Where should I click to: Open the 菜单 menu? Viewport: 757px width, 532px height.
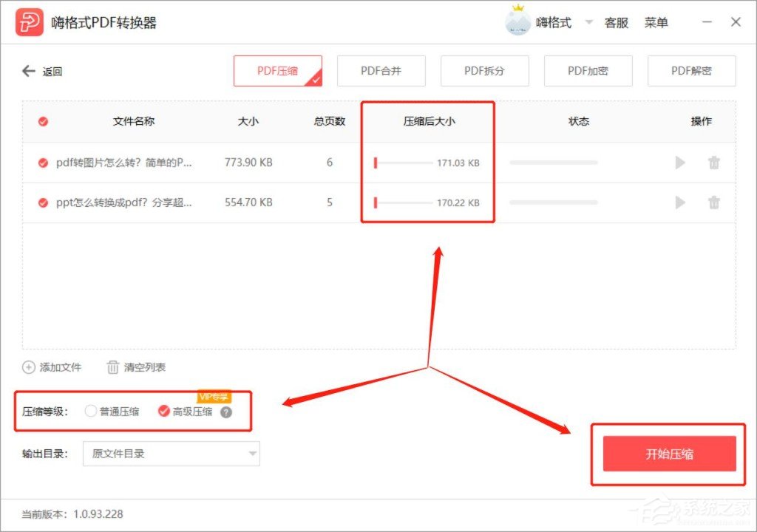pyautogui.click(x=657, y=22)
